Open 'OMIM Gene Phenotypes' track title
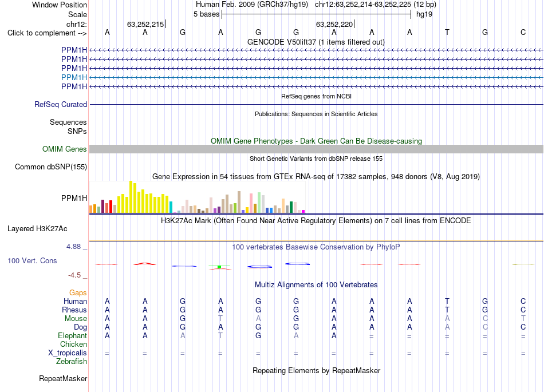Image resolution: width=544 pixels, height=392 pixels. (316, 141)
